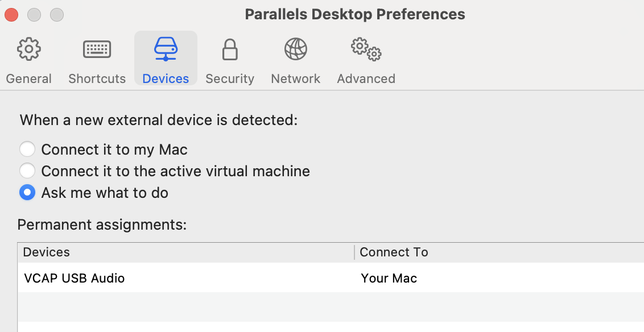Choose "Connect it to the active virtual machine"
The width and height of the screenshot is (644, 332).
(27, 171)
